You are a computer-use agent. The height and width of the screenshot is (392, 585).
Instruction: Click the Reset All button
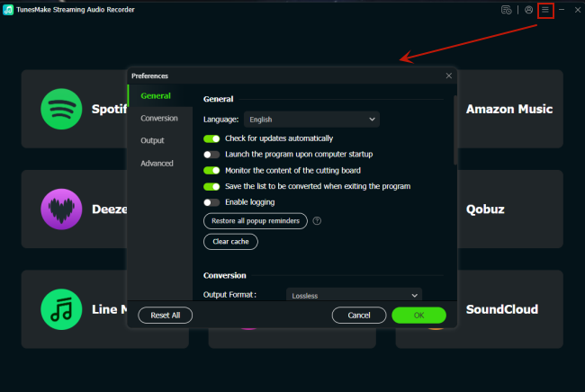point(166,316)
